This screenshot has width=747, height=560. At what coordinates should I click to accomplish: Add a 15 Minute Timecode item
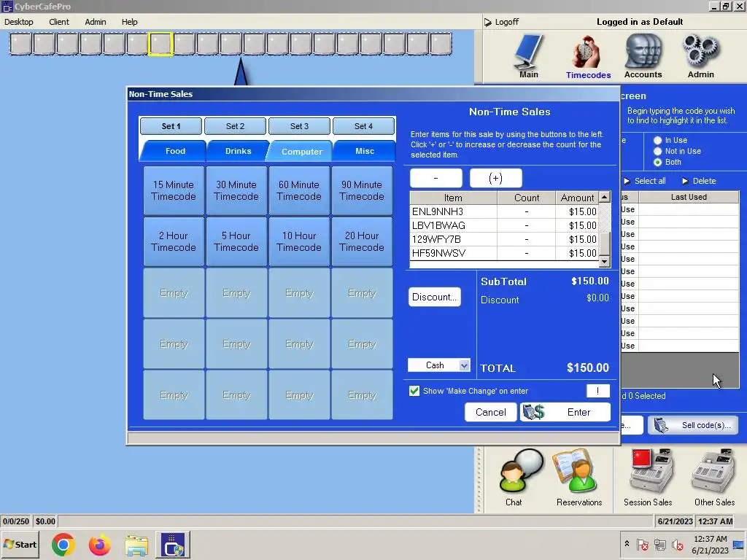174,190
